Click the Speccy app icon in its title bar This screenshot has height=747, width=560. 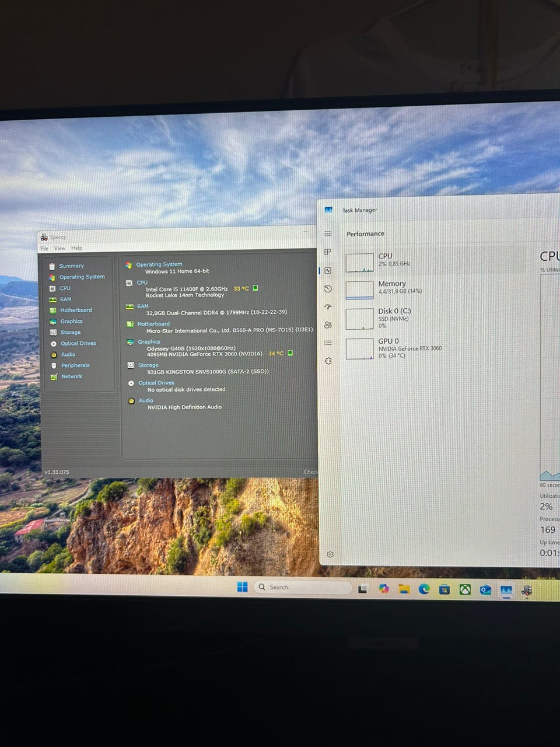pyautogui.click(x=44, y=237)
